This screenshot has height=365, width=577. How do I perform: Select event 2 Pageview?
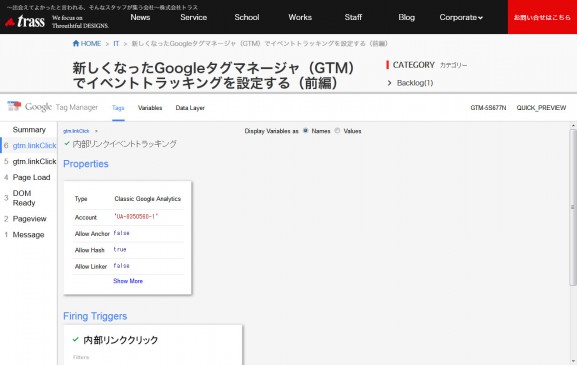point(29,219)
